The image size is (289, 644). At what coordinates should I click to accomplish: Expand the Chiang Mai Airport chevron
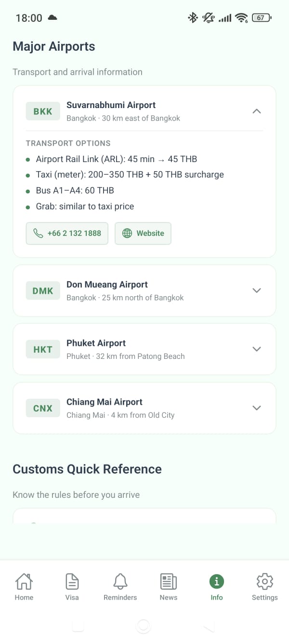pyautogui.click(x=257, y=408)
